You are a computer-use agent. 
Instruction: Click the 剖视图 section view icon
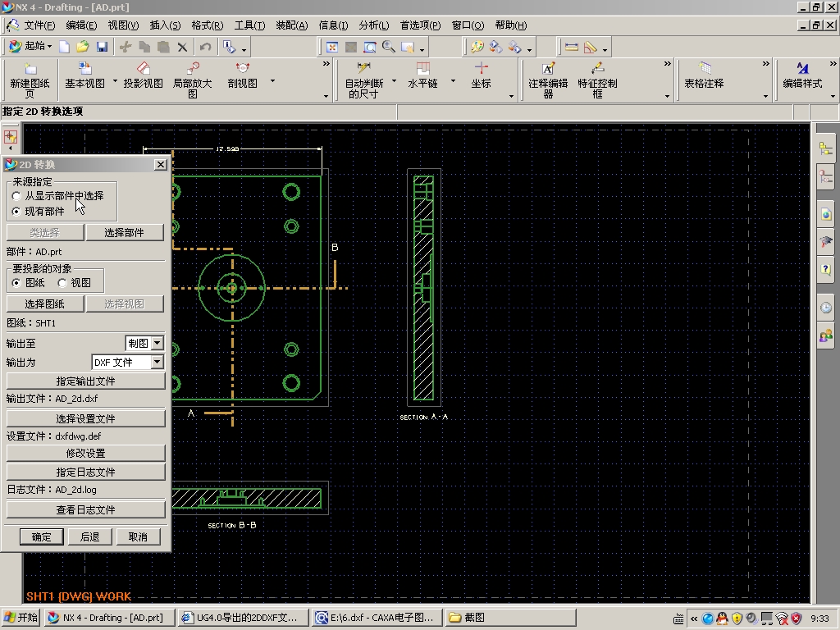242,70
